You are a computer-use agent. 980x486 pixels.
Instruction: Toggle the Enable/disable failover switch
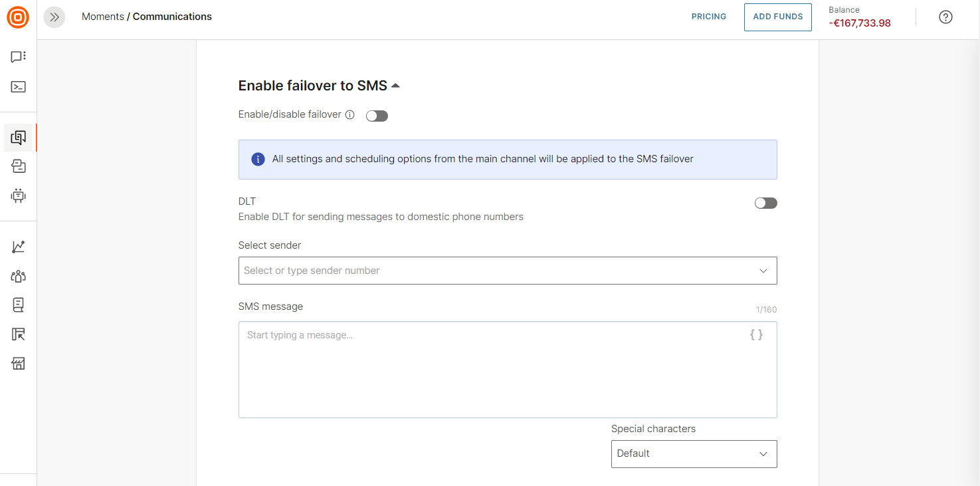tap(377, 116)
